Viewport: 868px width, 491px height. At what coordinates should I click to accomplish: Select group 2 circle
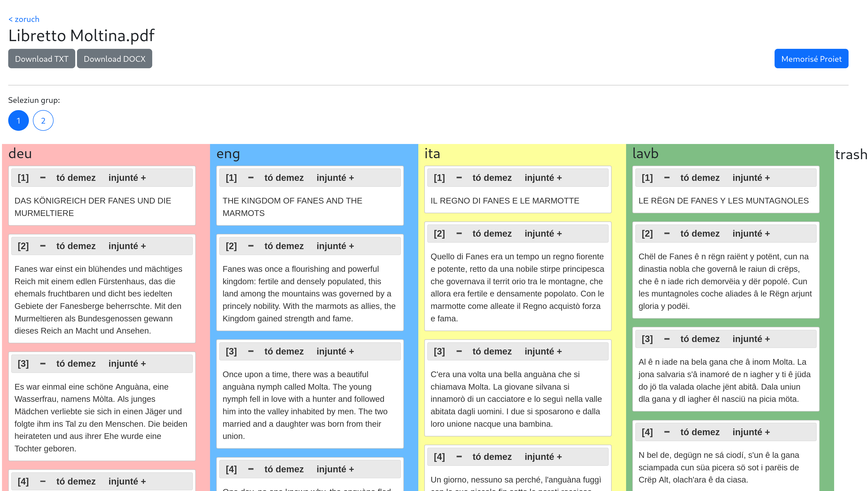[43, 120]
